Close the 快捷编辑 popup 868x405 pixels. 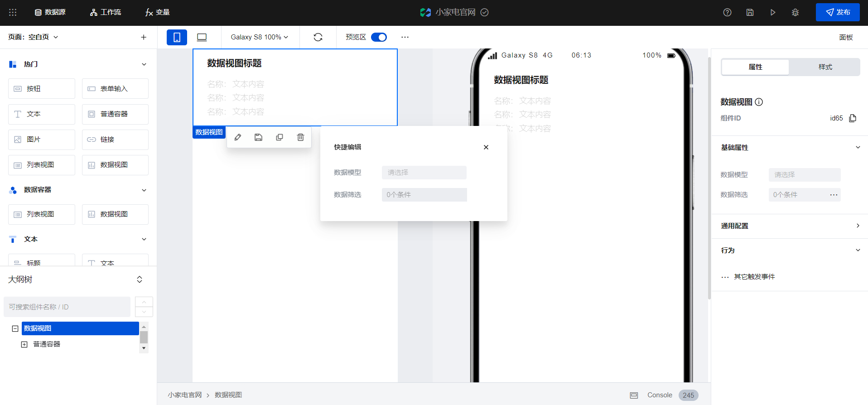click(486, 147)
